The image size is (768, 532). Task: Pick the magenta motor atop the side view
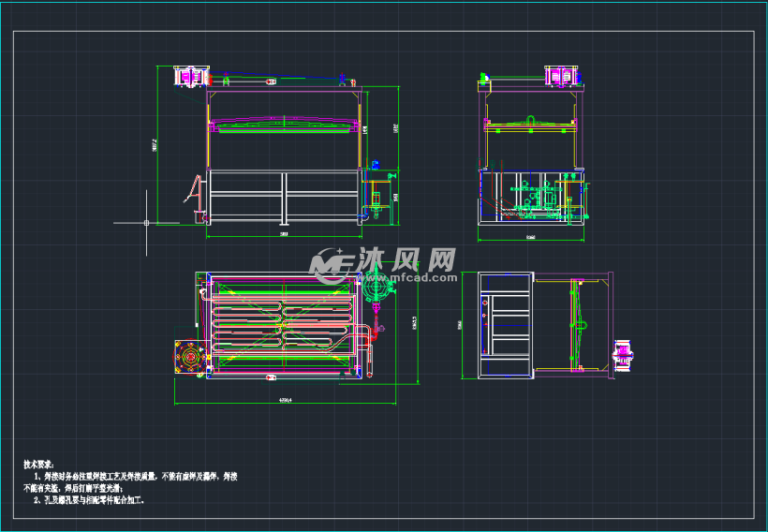(x=562, y=76)
